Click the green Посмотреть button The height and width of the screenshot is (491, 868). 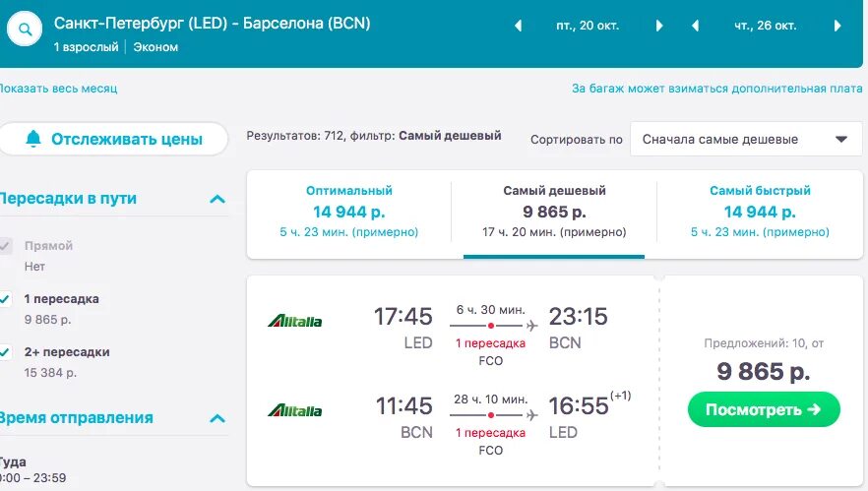(x=764, y=409)
